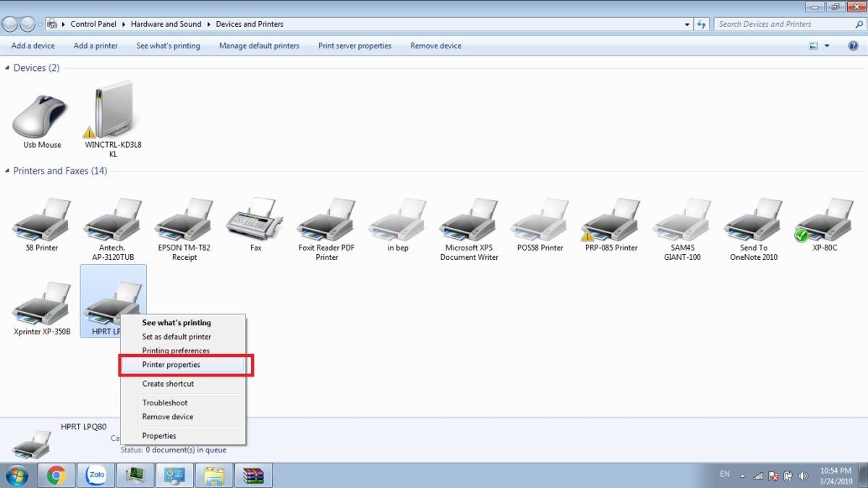Open the change view dropdown arrow

click(x=826, y=46)
